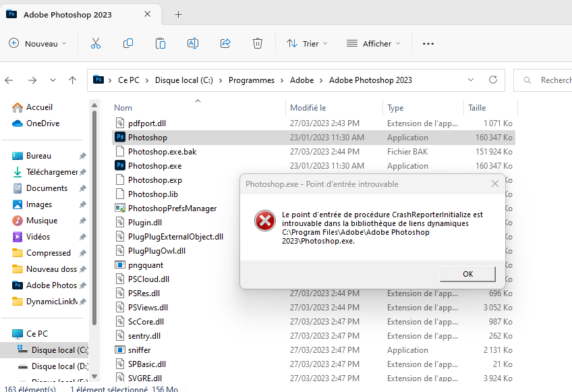Expand breadcrumb chevron after Programmes
572x392 pixels.
click(282, 80)
